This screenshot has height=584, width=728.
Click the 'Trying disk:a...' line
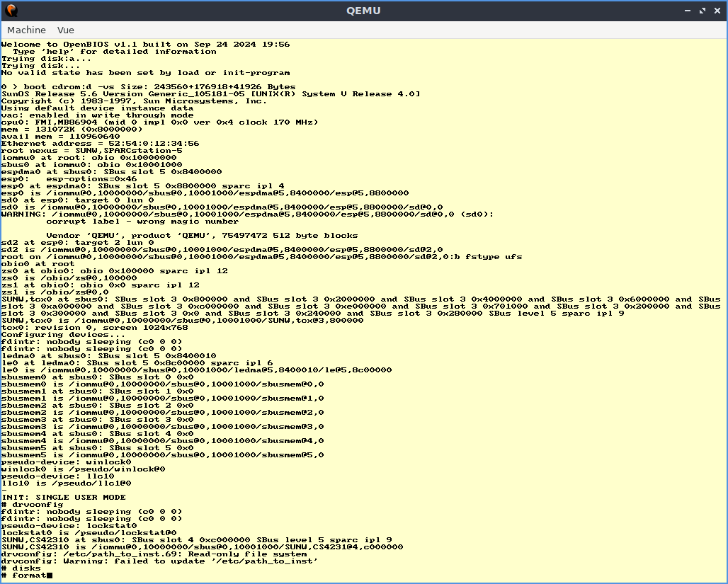[x=47, y=59]
